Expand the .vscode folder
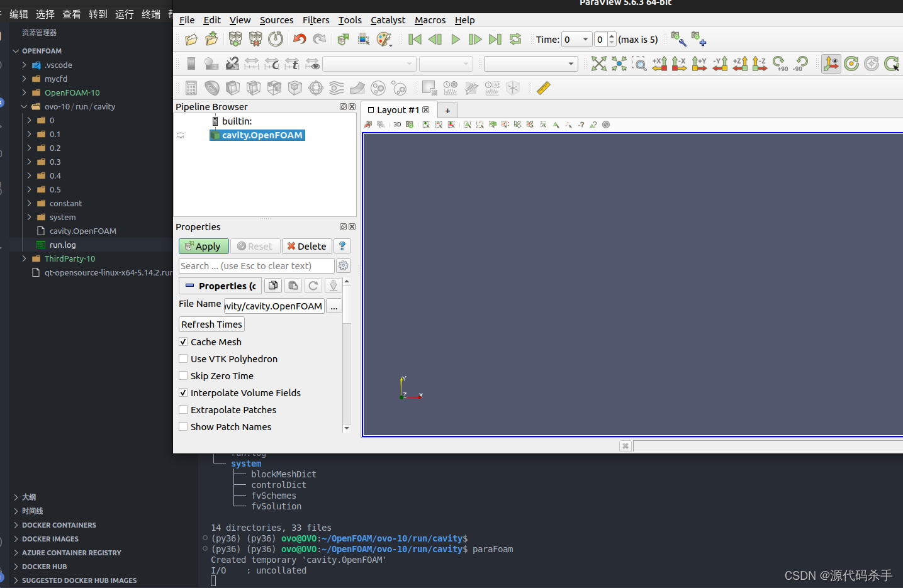This screenshot has width=903, height=588. pyautogui.click(x=24, y=65)
